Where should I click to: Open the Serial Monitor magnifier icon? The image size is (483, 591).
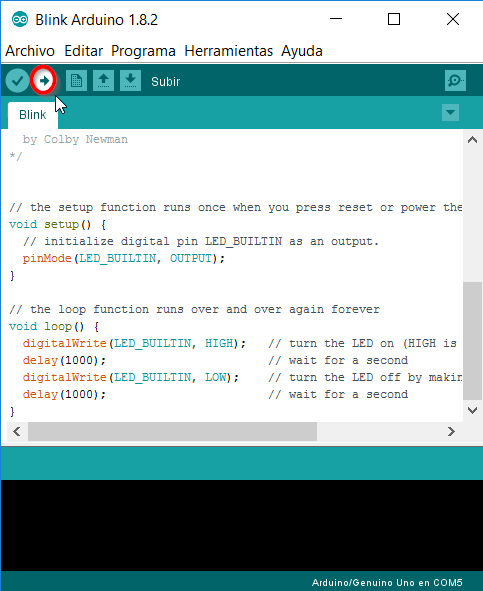tap(455, 81)
